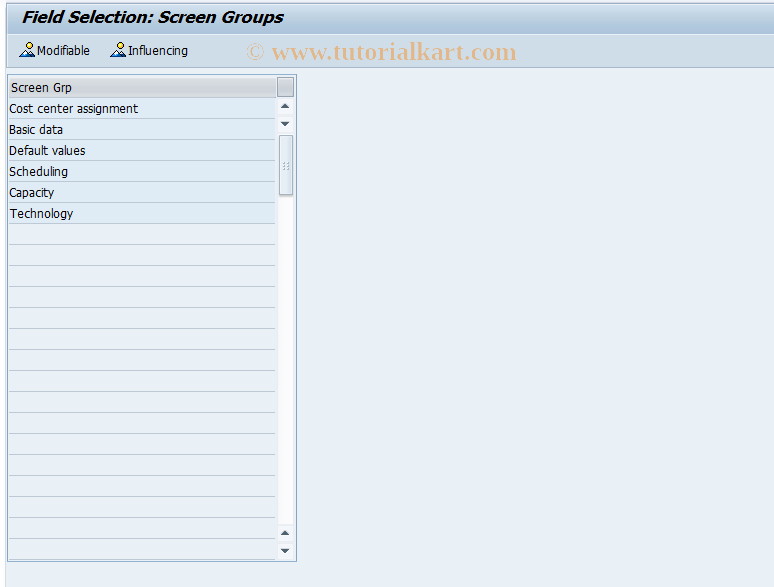Select the Basic data screen group
This screenshot has width=774, height=587.
pyautogui.click(x=142, y=130)
